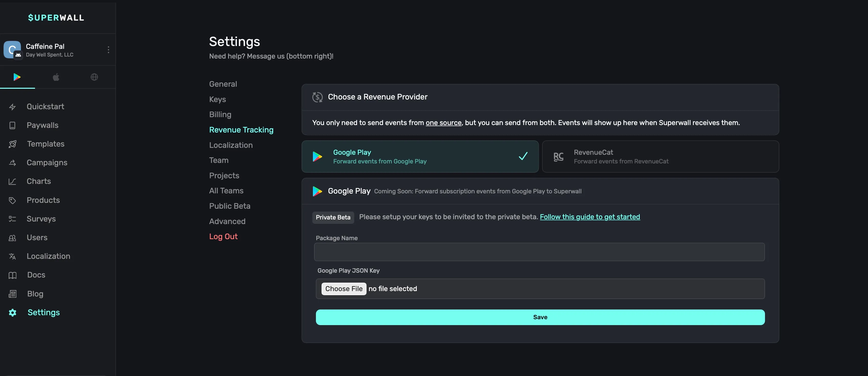Follow the 'one source' link
The width and height of the screenshot is (868, 376).
coord(443,123)
